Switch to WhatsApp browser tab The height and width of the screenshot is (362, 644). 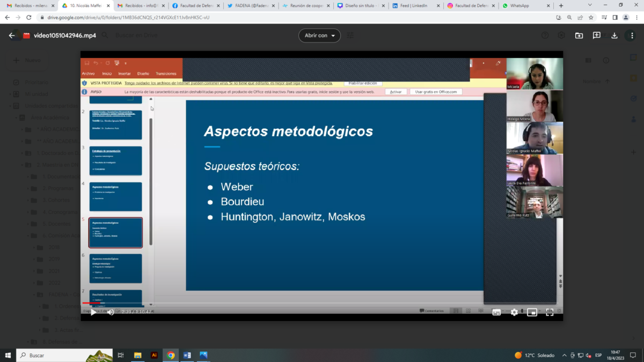click(525, 5)
